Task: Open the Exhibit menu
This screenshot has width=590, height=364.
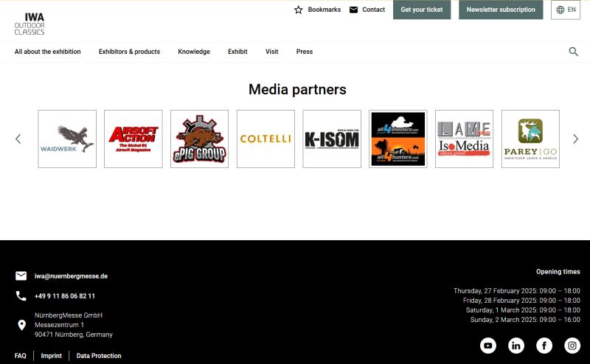Action: tap(237, 52)
